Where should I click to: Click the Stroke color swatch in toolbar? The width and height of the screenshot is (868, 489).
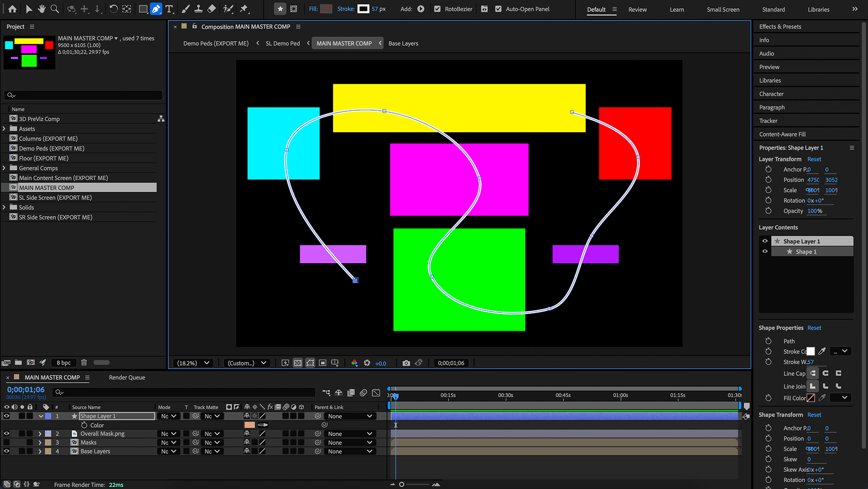point(363,9)
